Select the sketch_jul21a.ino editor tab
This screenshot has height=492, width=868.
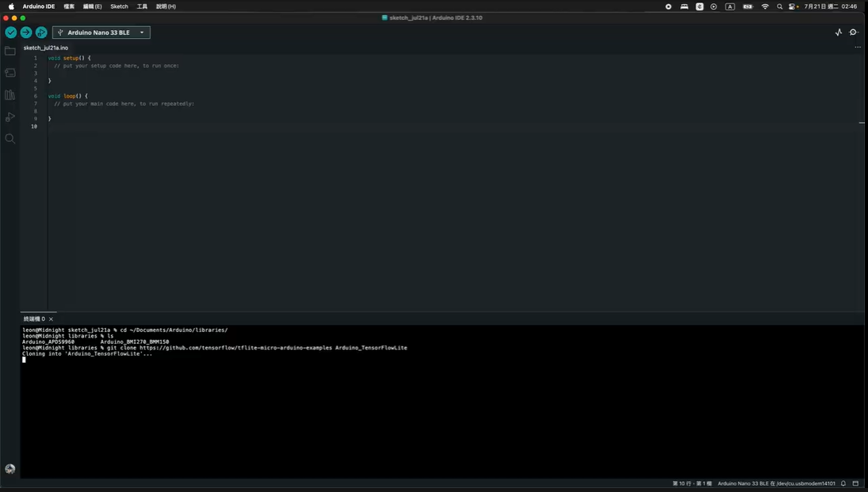(x=46, y=48)
